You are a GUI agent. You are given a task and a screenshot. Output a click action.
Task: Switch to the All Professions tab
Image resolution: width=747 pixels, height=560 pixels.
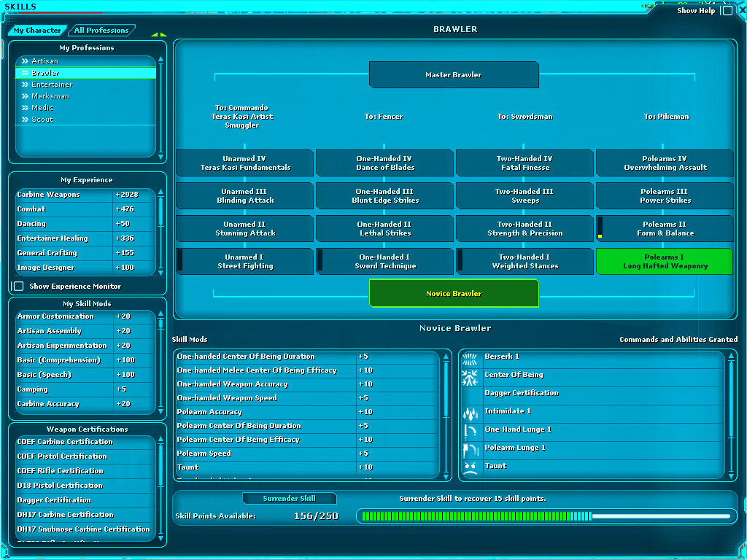point(101,30)
